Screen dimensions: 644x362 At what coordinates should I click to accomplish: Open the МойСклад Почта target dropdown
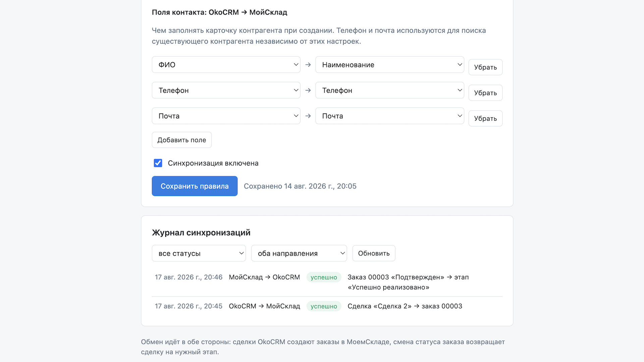tap(390, 116)
